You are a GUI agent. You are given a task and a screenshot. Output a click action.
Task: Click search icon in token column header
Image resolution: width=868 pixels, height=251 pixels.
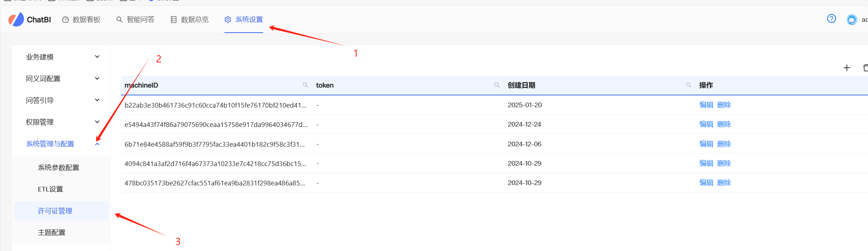(497, 85)
